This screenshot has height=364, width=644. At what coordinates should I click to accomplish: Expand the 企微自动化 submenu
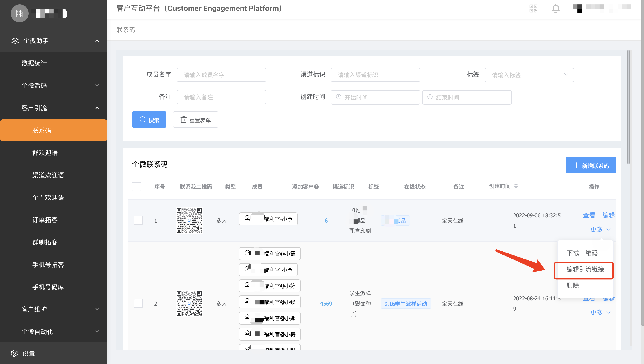click(97, 332)
